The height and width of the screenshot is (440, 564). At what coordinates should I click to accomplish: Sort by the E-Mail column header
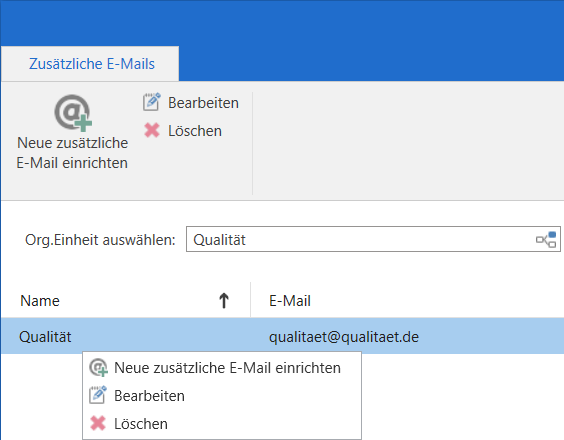(x=290, y=301)
